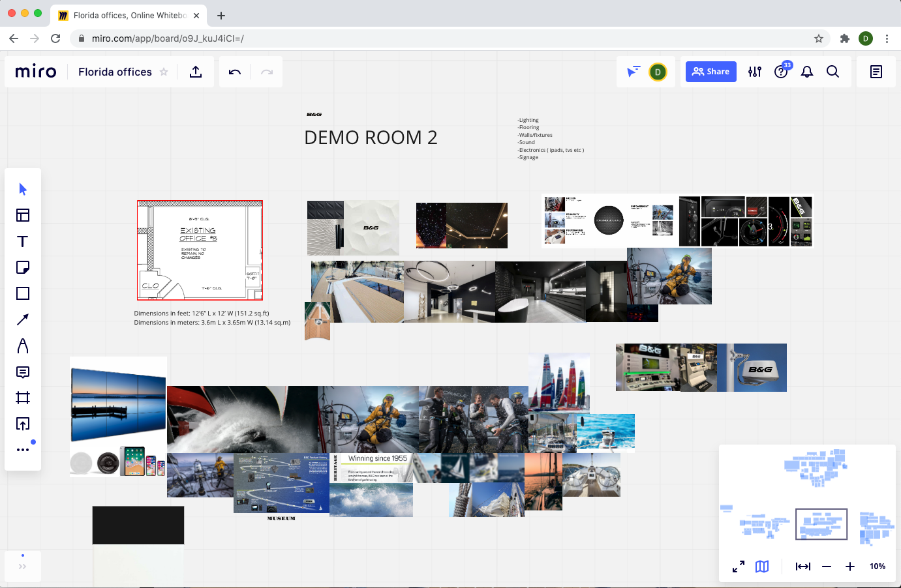Zoom out with minus button
The width and height of the screenshot is (901, 588).
pos(827,566)
